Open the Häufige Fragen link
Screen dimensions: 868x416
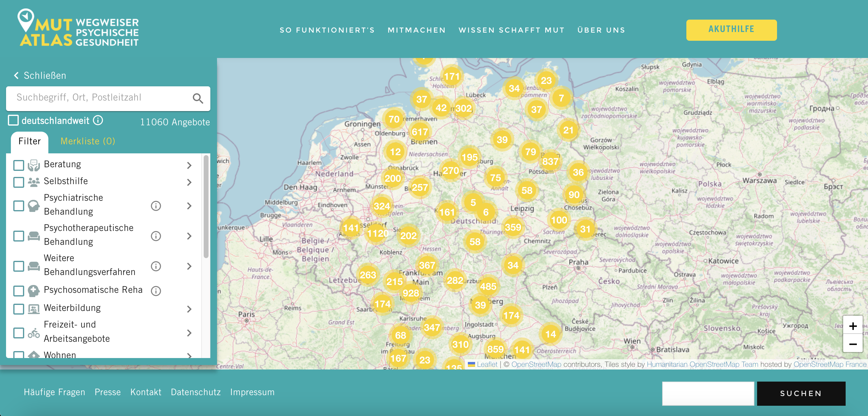54,392
